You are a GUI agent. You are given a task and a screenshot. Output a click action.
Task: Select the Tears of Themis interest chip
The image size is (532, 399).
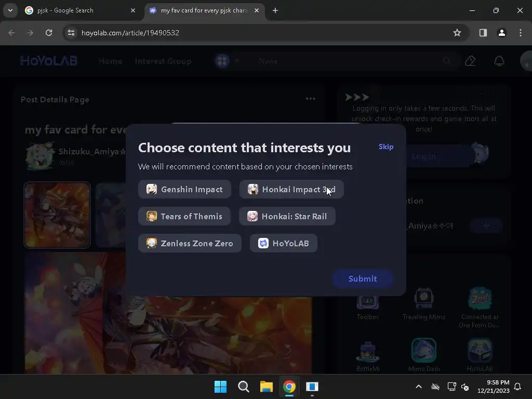[x=184, y=217]
